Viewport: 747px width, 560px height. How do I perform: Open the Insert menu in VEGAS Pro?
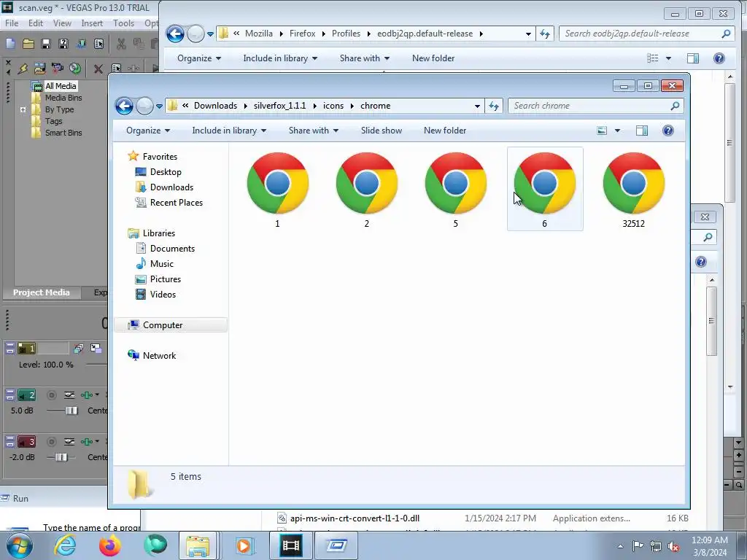coord(92,23)
